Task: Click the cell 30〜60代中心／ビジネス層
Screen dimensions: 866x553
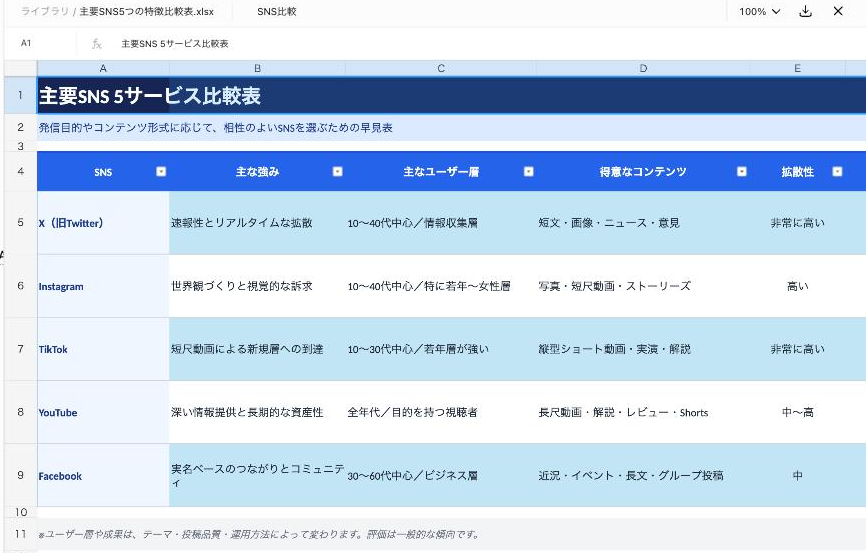Action: [x=441, y=475]
